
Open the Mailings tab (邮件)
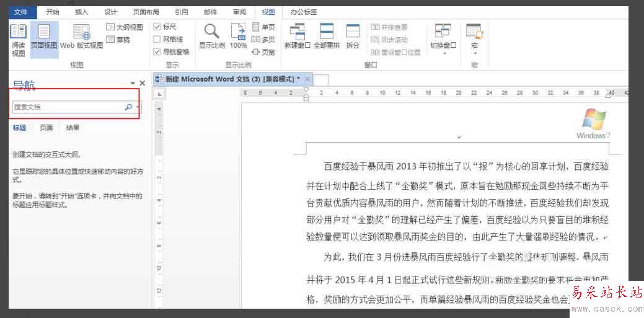[210, 12]
